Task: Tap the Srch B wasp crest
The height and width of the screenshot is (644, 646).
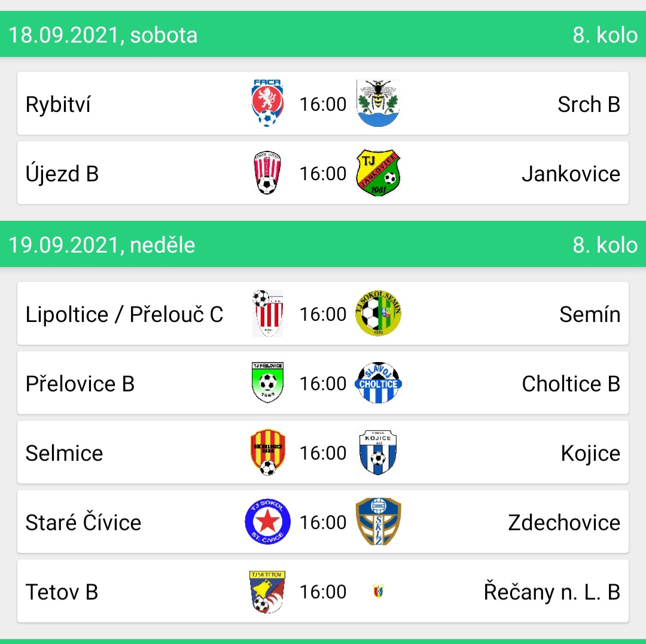Action: 378,103
